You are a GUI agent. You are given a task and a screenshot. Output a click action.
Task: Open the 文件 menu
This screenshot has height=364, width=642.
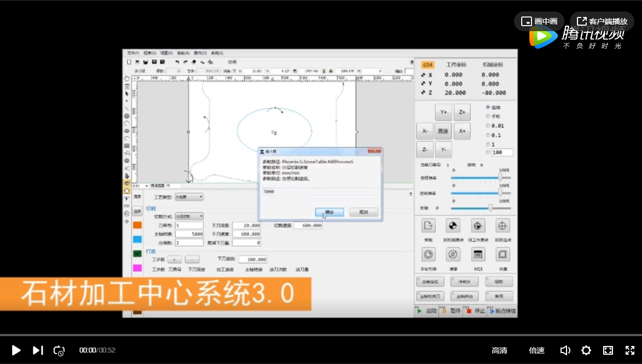[x=133, y=53]
